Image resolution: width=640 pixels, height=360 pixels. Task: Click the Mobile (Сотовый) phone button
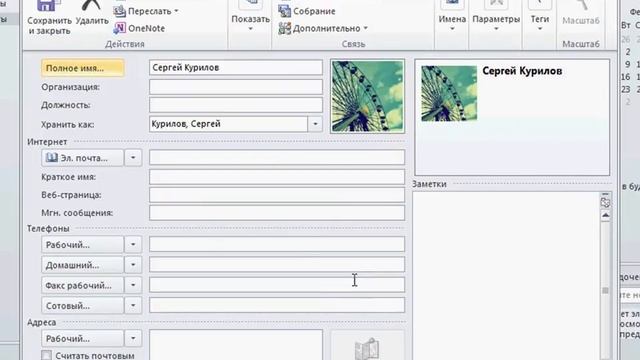click(x=82, y=305)
